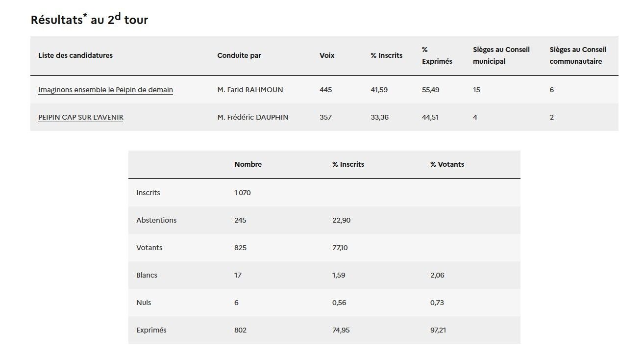Click the Voix column header

pyautogui.click(x=327, y=55)
